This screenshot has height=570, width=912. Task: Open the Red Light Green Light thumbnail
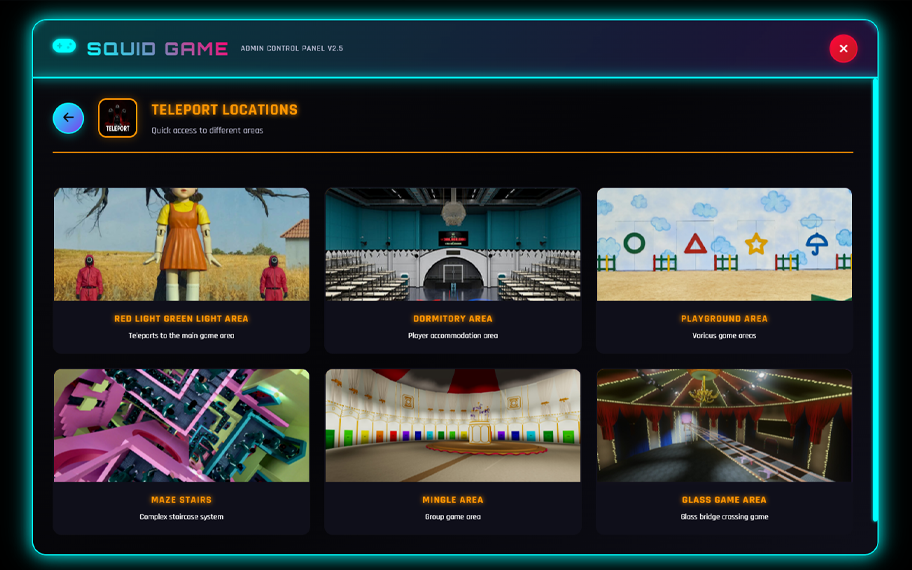(181, 244)
